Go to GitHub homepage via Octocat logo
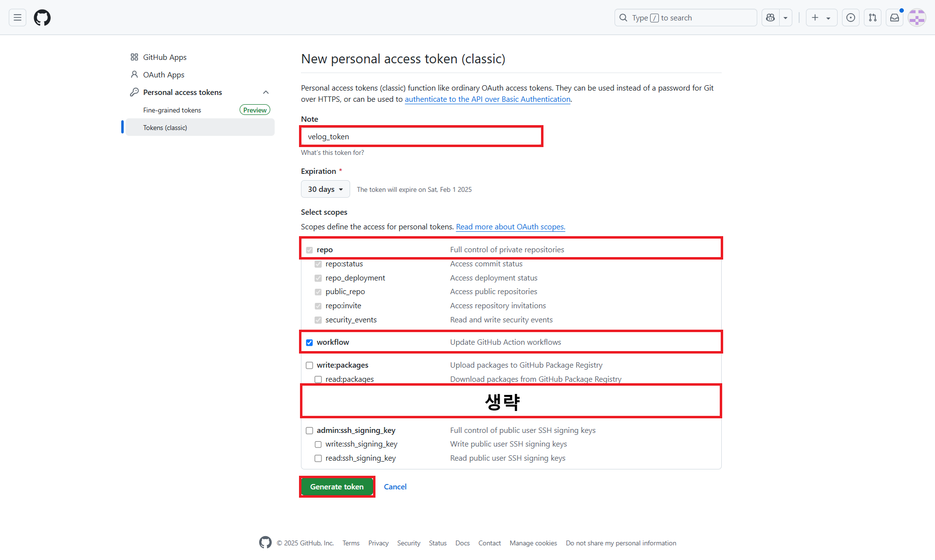935x560 pixels. (x=42, y=18)
